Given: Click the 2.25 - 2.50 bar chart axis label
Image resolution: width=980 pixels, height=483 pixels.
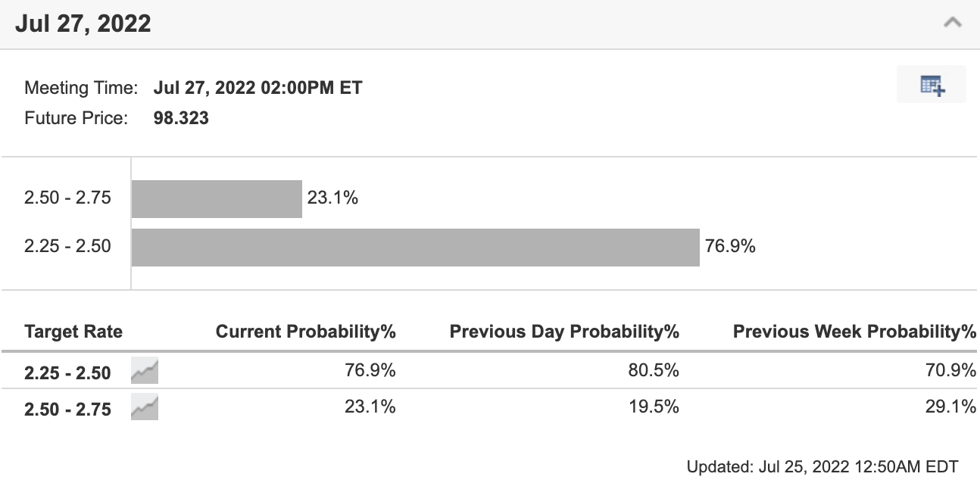Looking at the screenshot, I should pyautogui.click(x=67, y=247).
